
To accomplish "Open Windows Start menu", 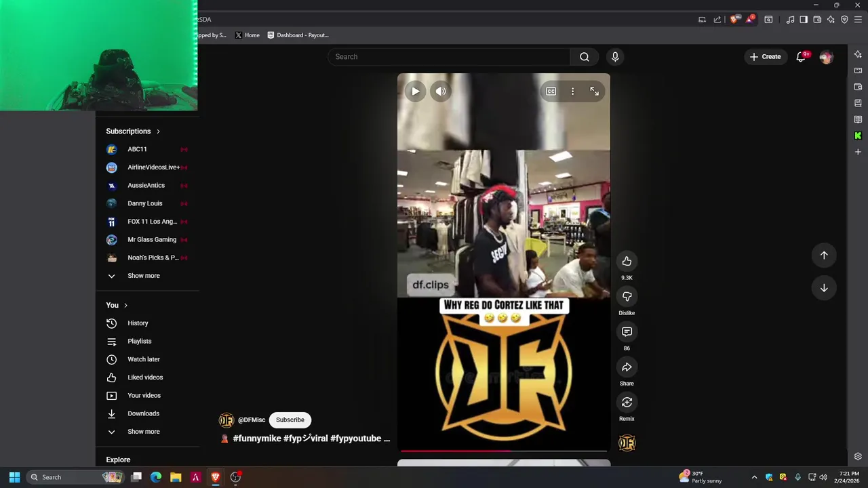I will click(14, 477).
